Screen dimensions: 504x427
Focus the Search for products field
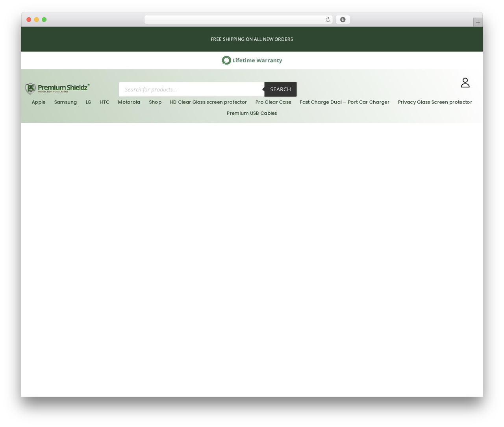pyautogui.click(x=192, y=89)
